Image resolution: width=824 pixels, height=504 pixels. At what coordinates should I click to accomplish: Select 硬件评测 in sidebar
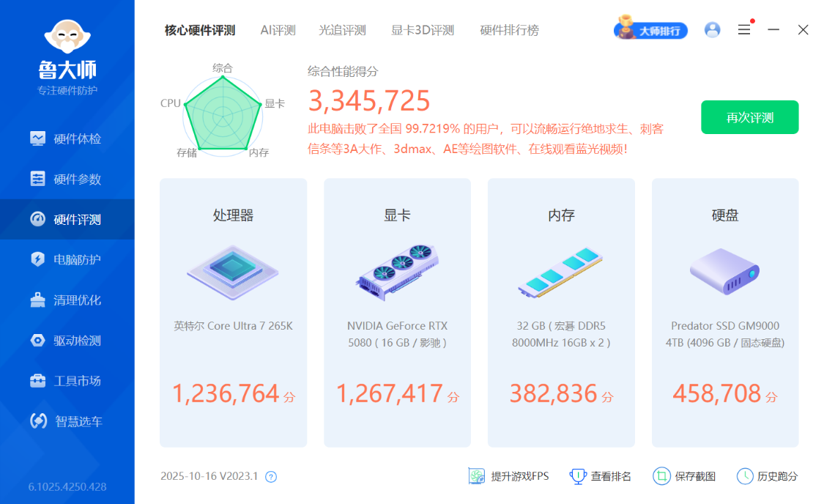67,219
